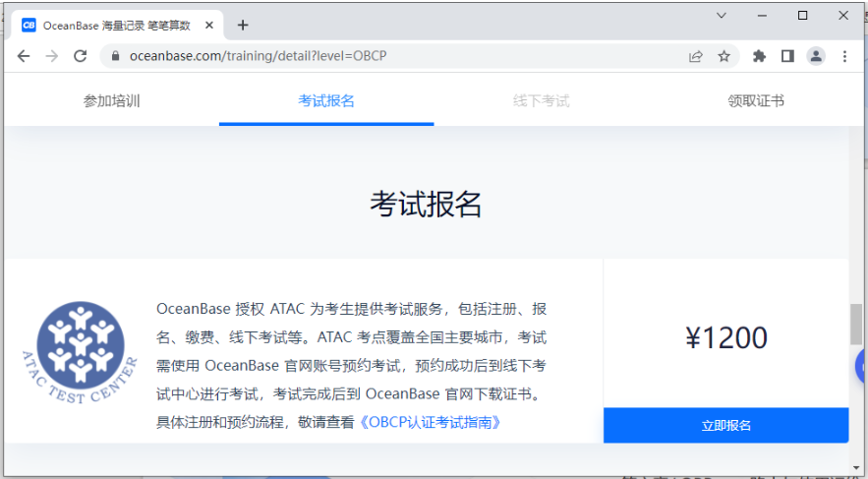Image resolution: width=868 pixels, height=479 pixels.
Task: Click the 考试报名 section heading
Action: click(426, 204)
